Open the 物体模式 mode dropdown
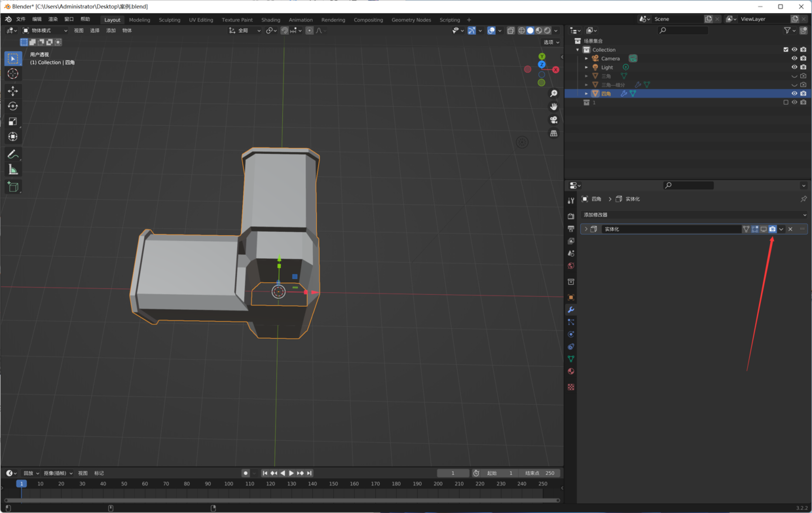This screenshot has width=812, height=513. [x=45, y=31]
